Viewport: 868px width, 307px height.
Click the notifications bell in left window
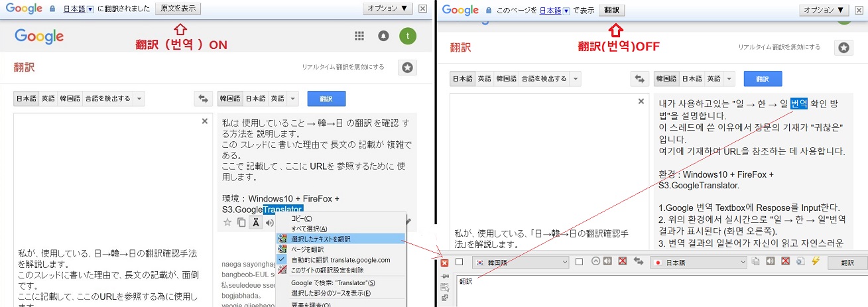[x=383, y=36]
